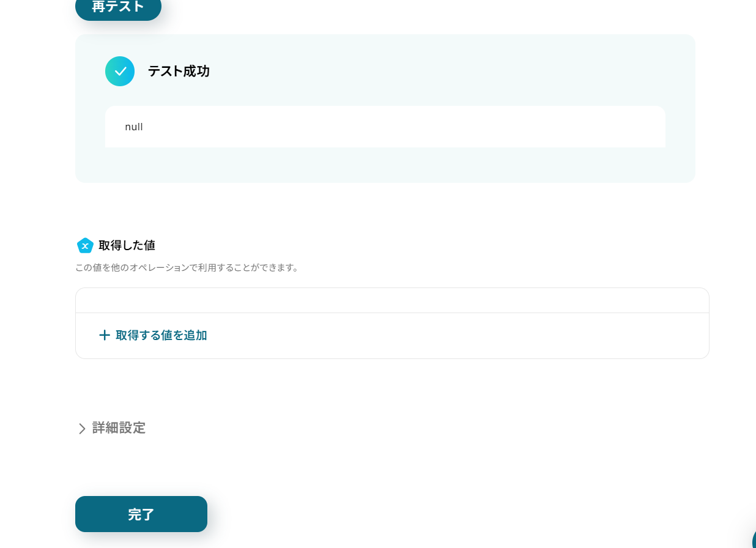Select the null result text
The image size is (756, 548).
coord(134,127)
